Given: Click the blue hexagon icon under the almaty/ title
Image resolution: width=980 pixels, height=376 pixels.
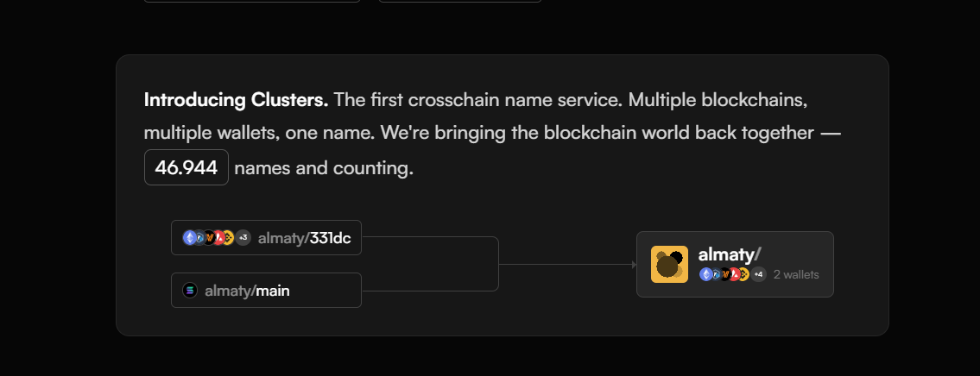Looking at the screenshot, I should pyautogui.click(x=715, y=274).
